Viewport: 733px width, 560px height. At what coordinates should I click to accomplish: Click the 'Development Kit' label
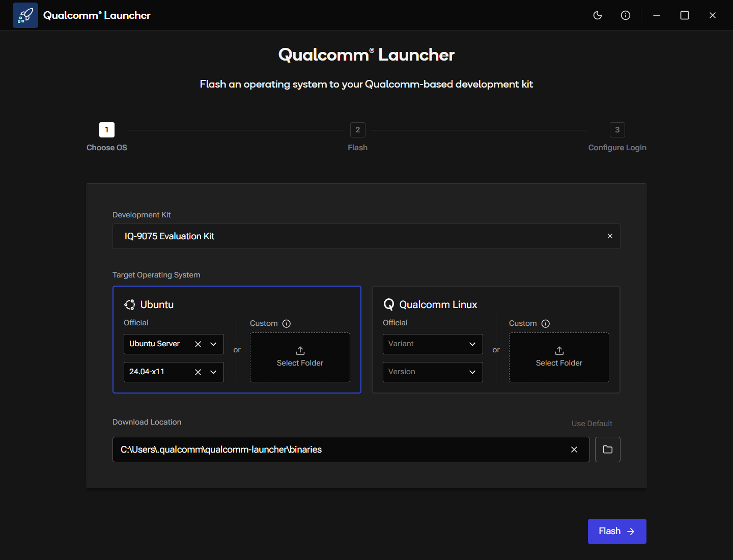[142, 215]
